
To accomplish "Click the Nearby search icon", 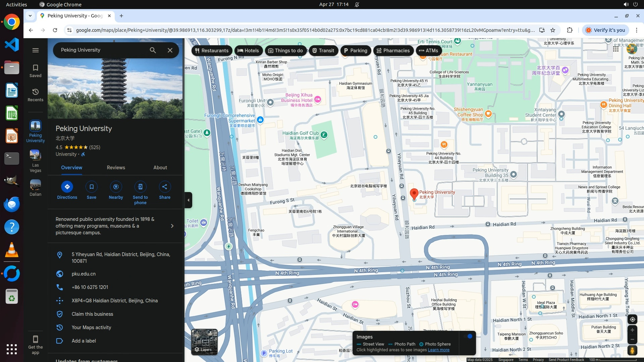I will pyautogui.click(x=116, y=187).
